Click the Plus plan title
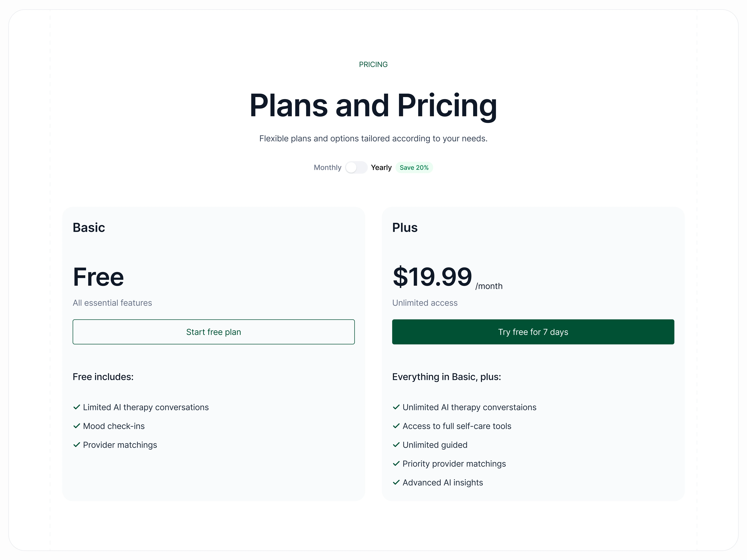747x560 pixels. [405, 227]
